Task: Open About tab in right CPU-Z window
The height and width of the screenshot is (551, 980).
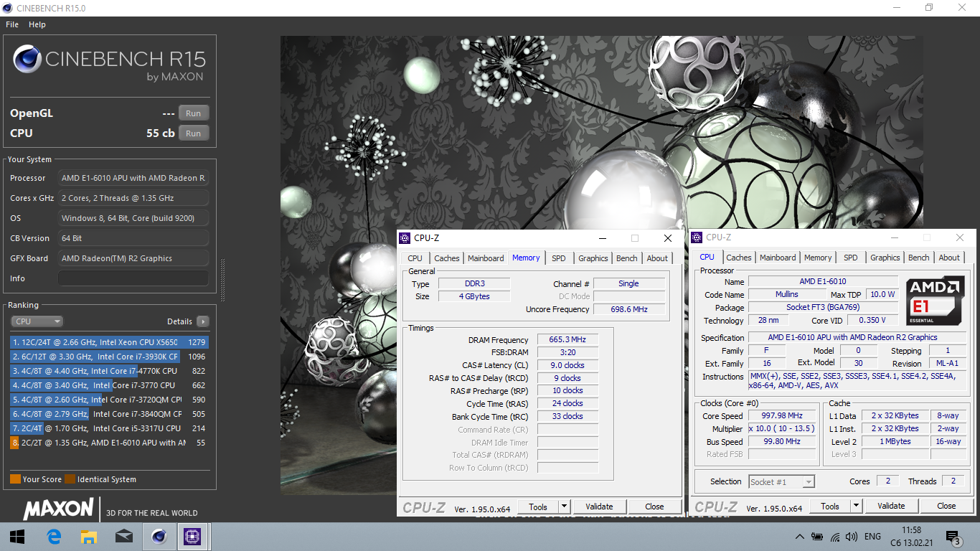Action: [x=949, y=258]
